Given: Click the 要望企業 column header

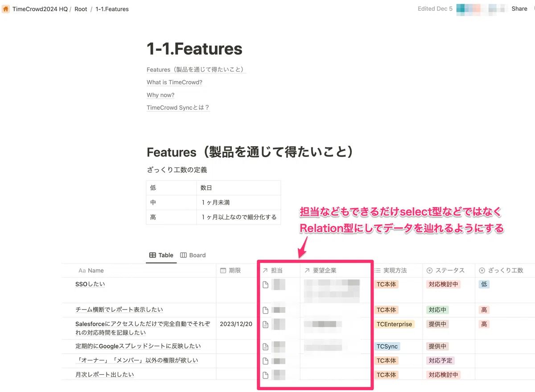Looking at the screenshot, I should (320, 270).
